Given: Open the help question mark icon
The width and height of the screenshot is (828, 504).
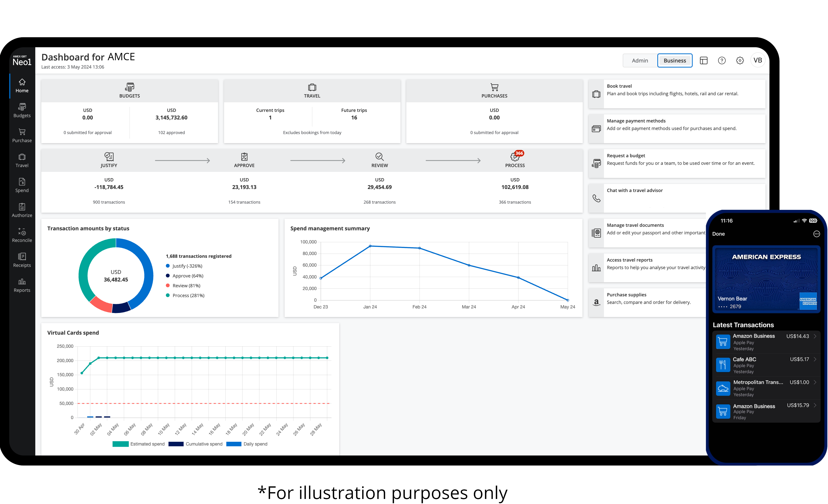Looking at the screenshot, I should click(721, 60).
